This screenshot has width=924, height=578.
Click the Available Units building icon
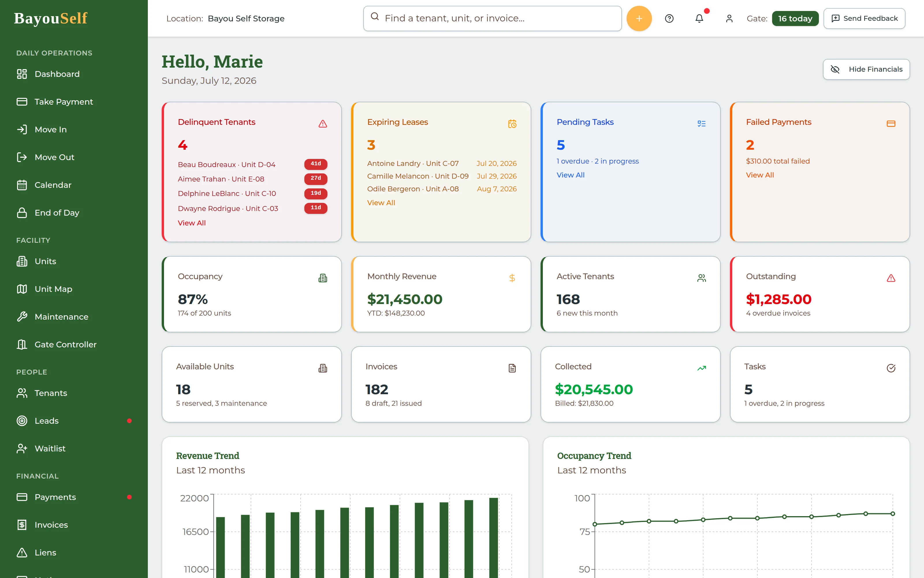point(323,368)
